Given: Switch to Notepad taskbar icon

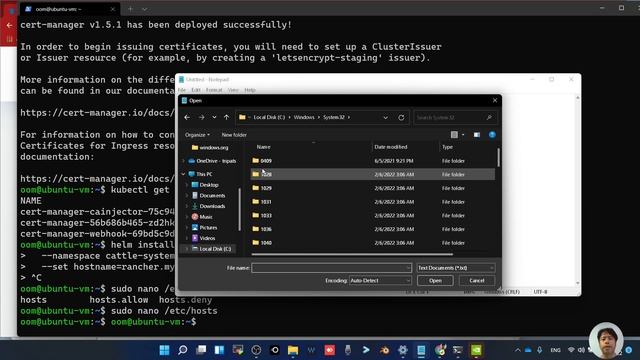Looking at the screenshot, I should click(x=421, y=350).
